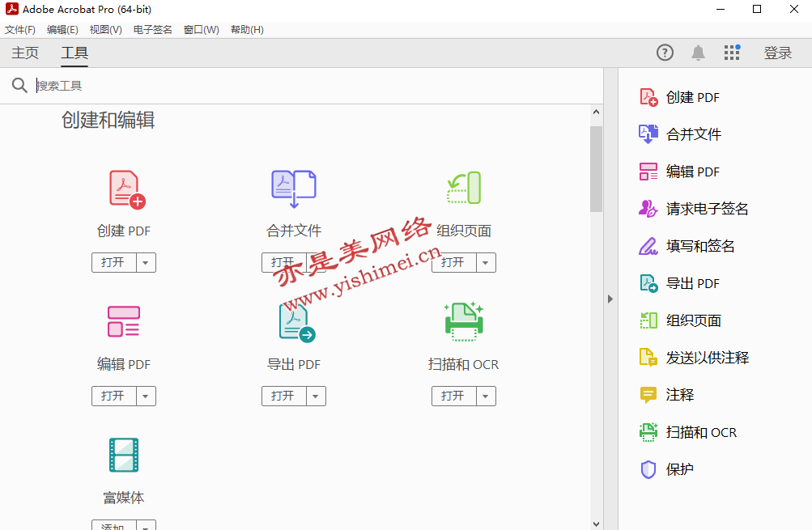Open the 编辑(E) menu
Viewport: 812px width, 530px height.
point(62,29)
